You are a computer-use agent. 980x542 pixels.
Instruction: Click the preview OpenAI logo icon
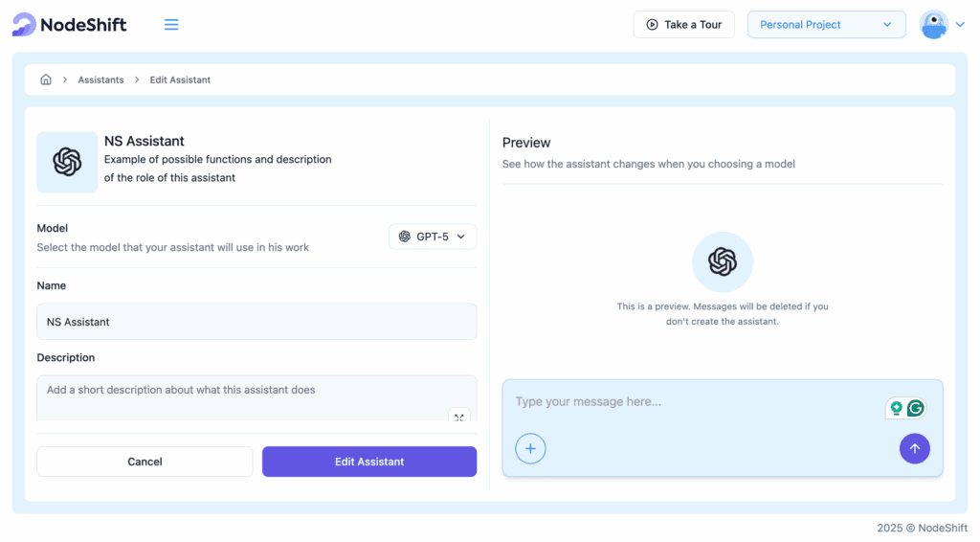(x=722, y=261)
